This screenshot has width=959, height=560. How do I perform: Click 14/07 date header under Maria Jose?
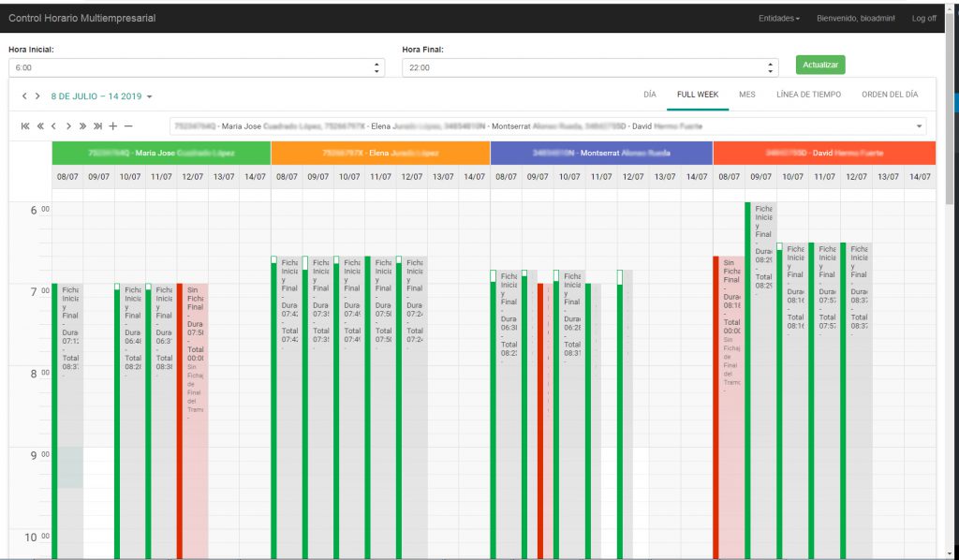(255, 177)
